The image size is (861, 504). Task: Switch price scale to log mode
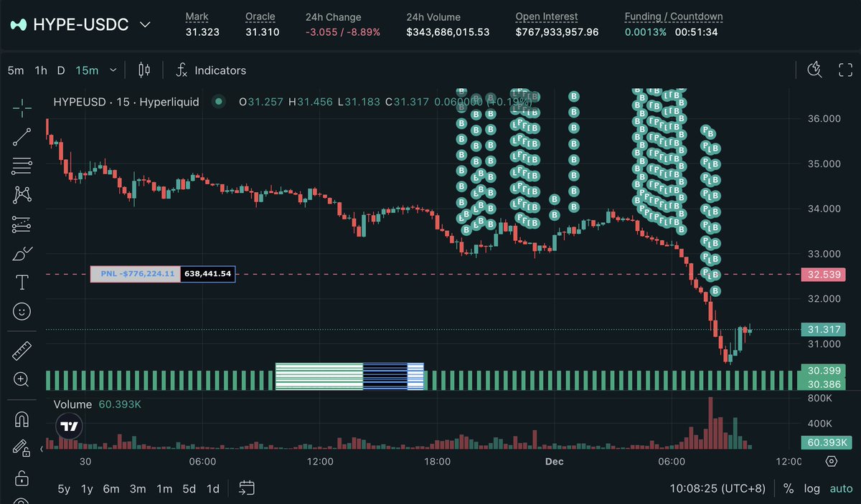pos(811,488)
